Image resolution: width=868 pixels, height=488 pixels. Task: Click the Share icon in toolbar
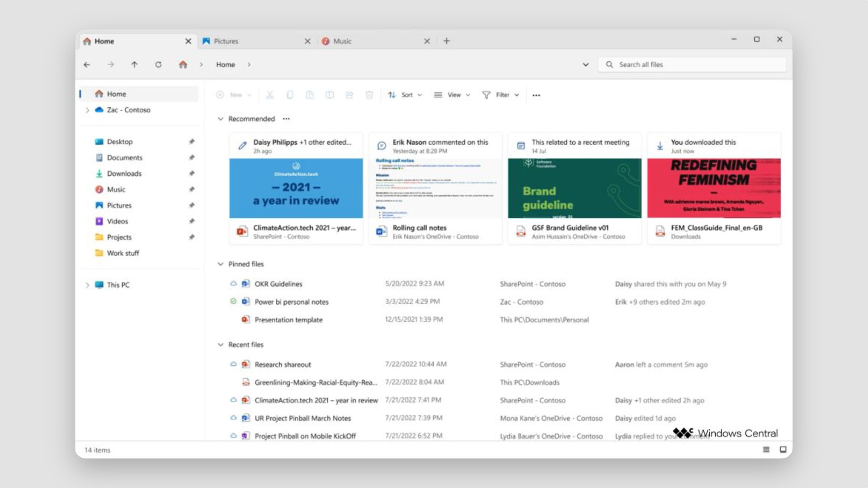click(349, 95)
